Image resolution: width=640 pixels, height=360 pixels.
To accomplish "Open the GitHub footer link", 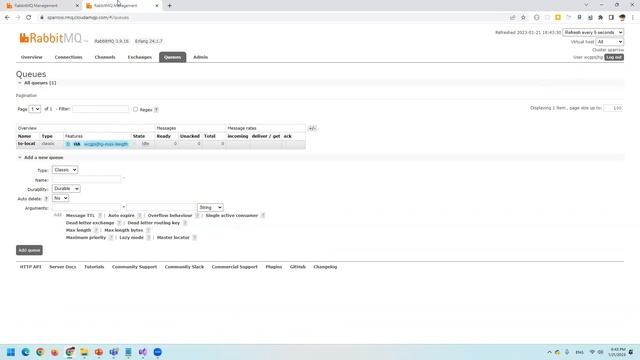I will tap(298, 267).
